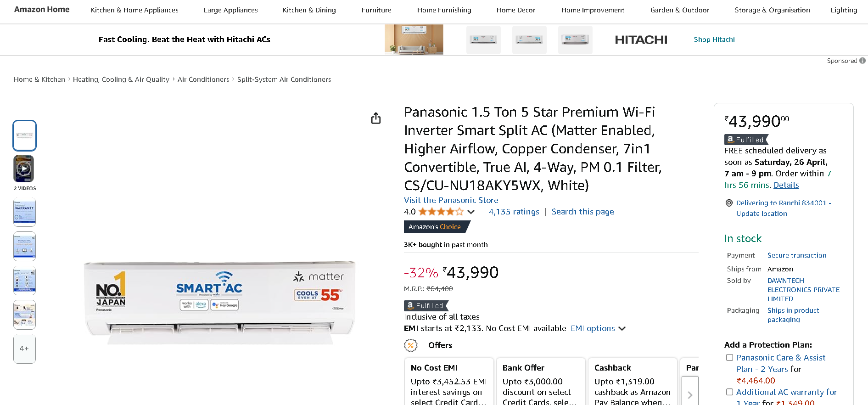Visit the Panasonic Store link
Viewport: 868px width, 405px height.
(451, 200)
